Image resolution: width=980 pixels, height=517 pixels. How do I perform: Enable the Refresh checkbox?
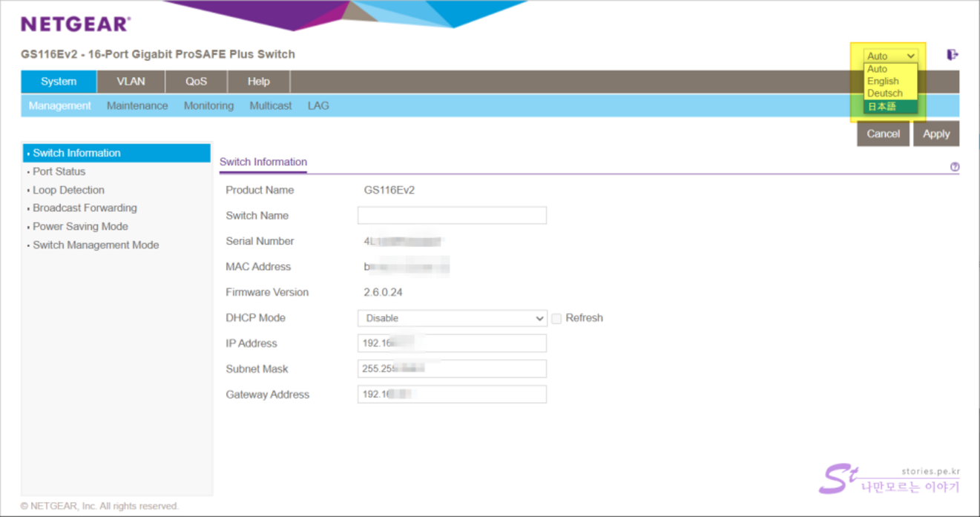click(x=556, y=318)
